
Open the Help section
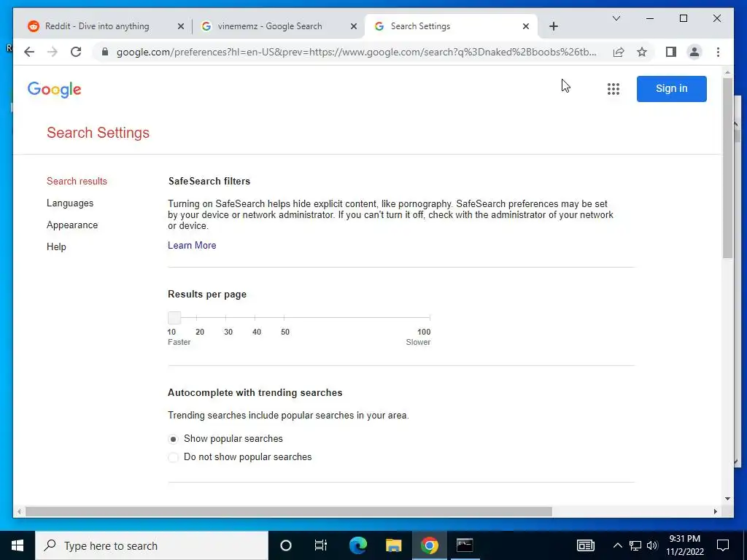pyautogui.click(x=56, y=246)
